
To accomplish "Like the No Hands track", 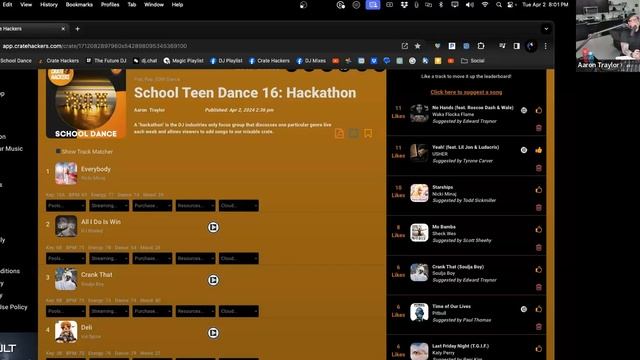I will 539,110.
